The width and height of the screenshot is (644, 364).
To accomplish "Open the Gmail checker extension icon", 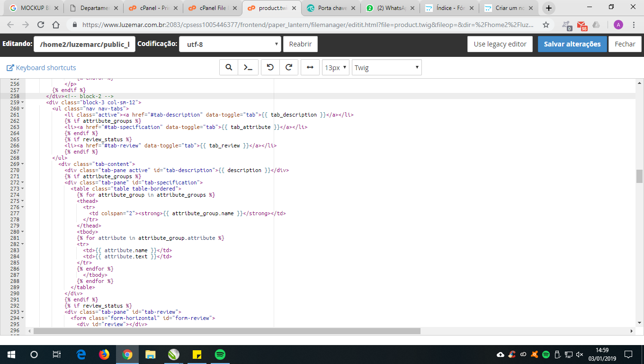I will pyautogui.click(x=582, y=26).
